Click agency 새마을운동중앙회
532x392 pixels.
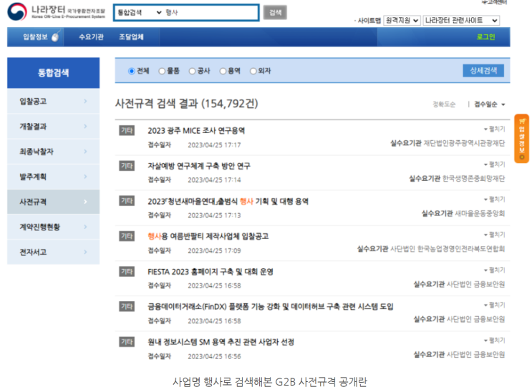pyautogui.click(x=480, y=213)
